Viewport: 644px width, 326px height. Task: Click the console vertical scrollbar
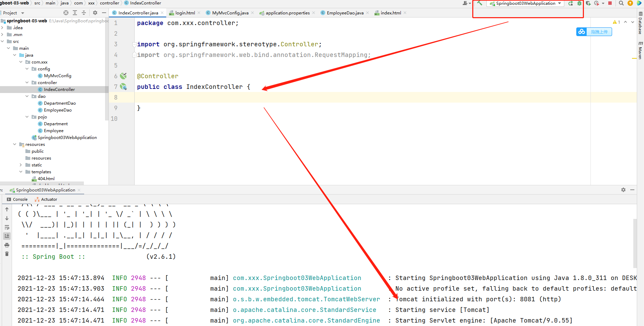coord(635,243)
